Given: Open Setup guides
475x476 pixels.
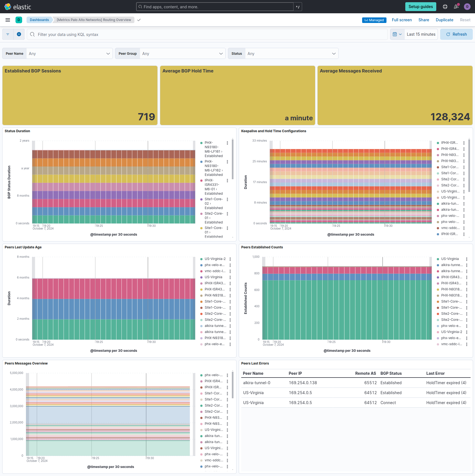Looking at the screenshot, I should tap(421, 7).
